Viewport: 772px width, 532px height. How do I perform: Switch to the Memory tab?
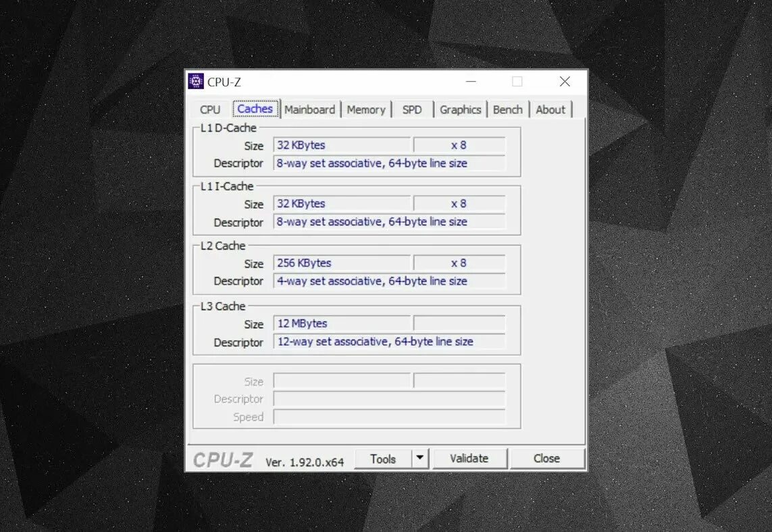coord(366,109)
